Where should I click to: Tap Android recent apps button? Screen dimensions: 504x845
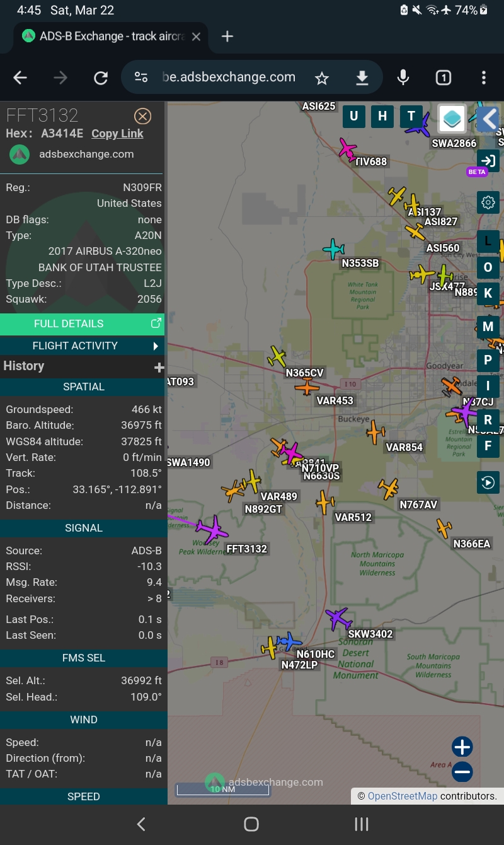click(362, 824)
